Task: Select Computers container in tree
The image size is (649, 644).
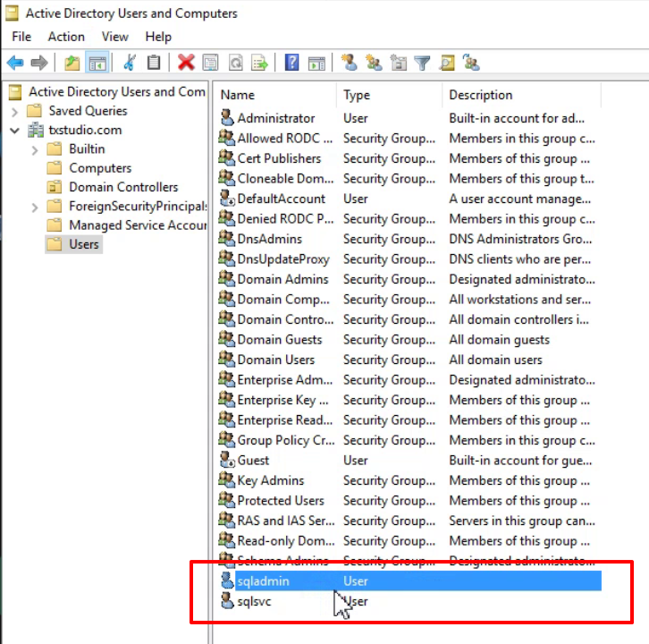Action: (100, 168)
